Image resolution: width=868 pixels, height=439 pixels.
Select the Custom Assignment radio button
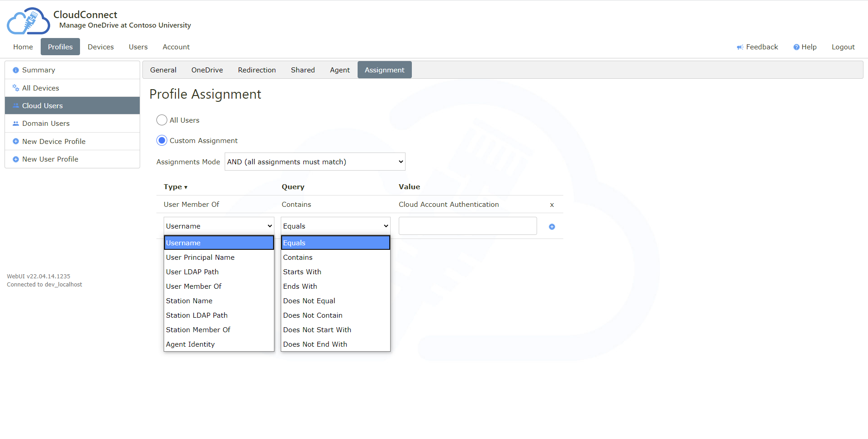162,140
